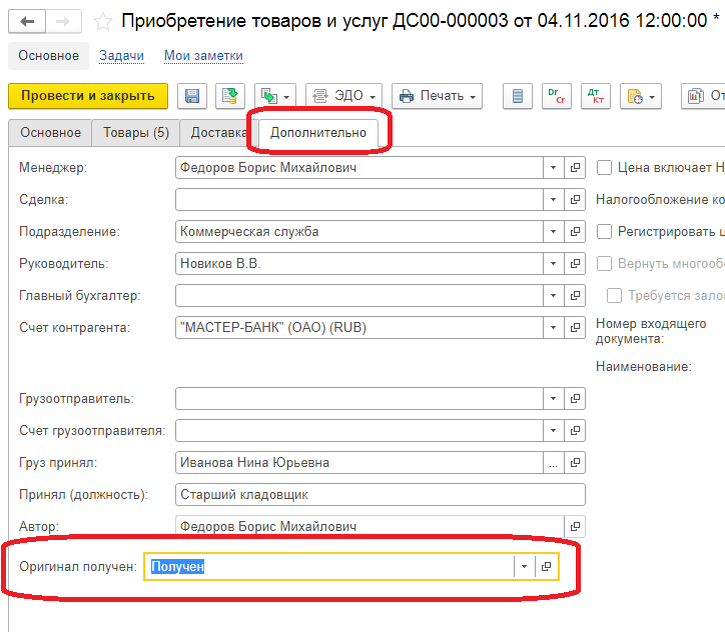725x632 pixels.
Task: Open the Руководитель record with open icon
Action: tap(575, 264)
